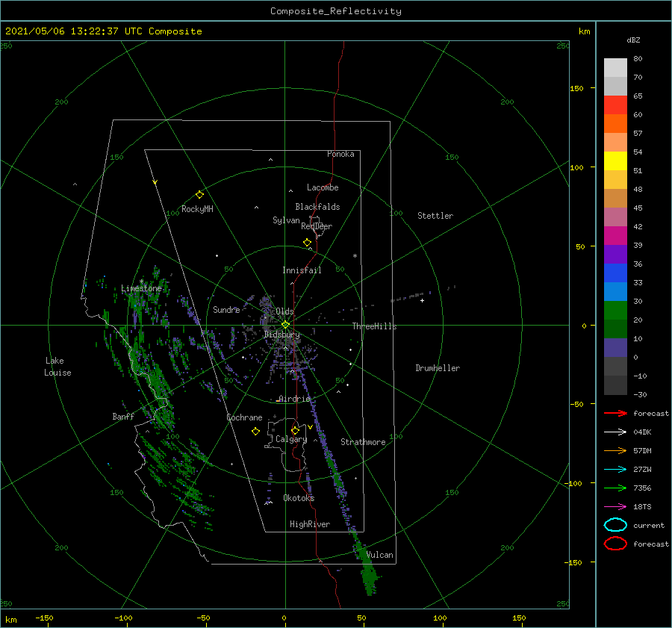Click the Vulcan label
This screenshot has height=628, width=672.
[x=380, y=555]
